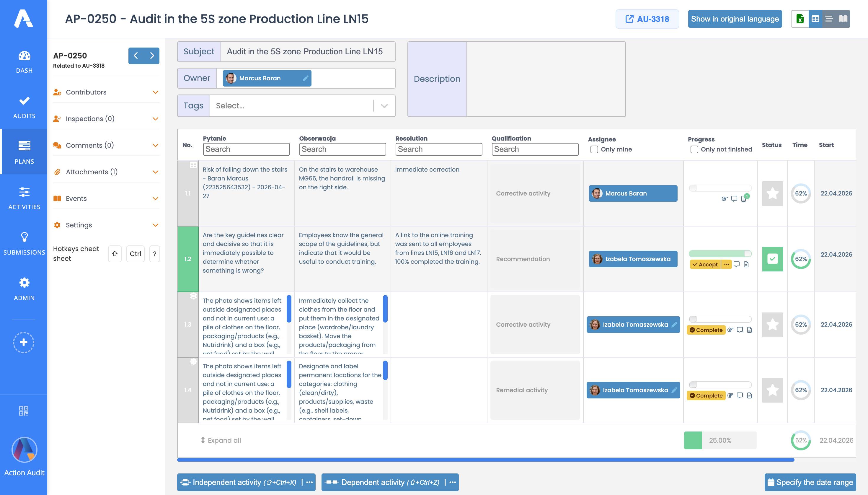Edit the row 1.3 assignee pencil

coord(674,324)
